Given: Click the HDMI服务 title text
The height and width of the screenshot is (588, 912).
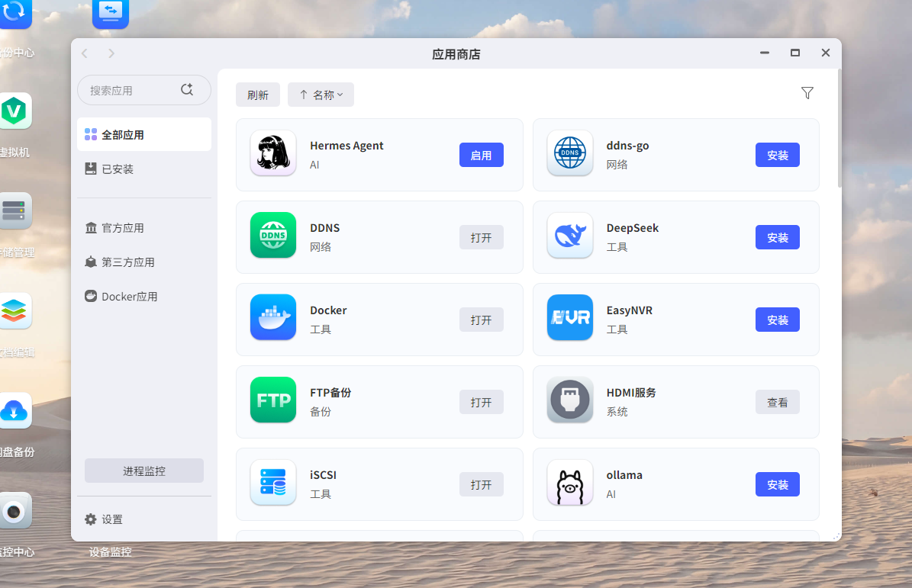Looking at the screenshot, I should [631, 393].
